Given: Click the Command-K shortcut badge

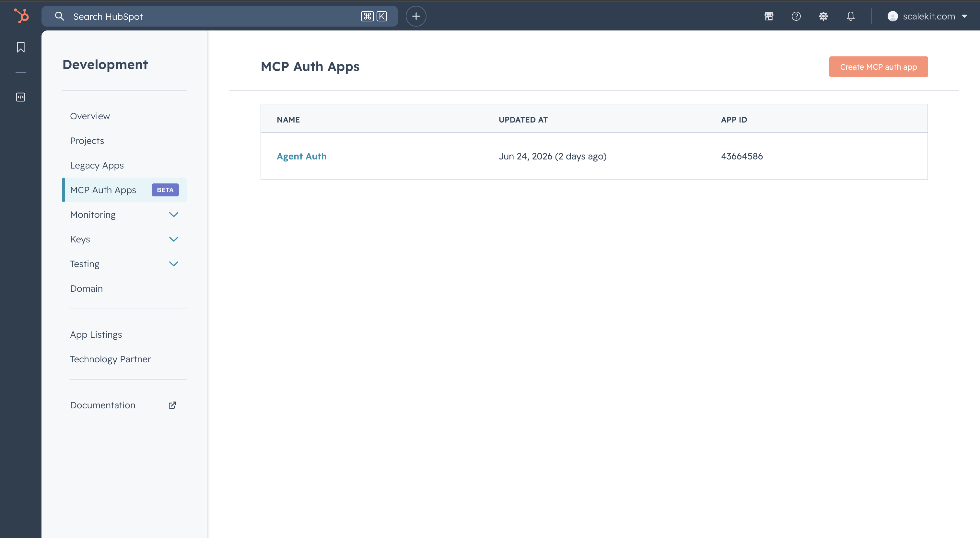Looking at the screenshot, I should [374, 16].
